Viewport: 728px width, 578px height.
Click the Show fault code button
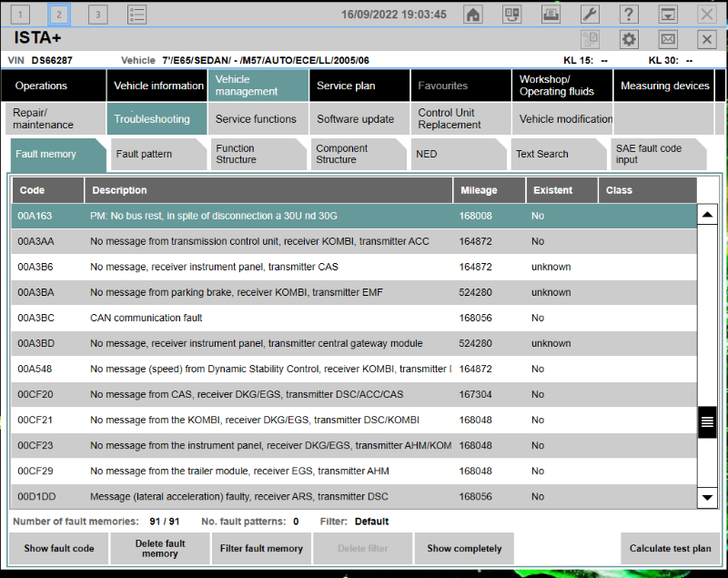(x=59, y=548)
